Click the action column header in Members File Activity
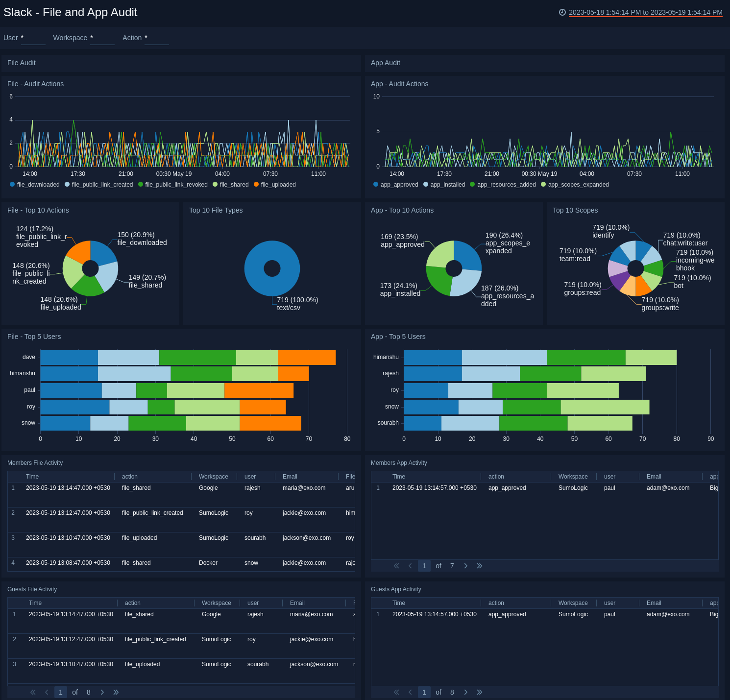Screen dimensions: 730x700 click(x=130, y=476)
